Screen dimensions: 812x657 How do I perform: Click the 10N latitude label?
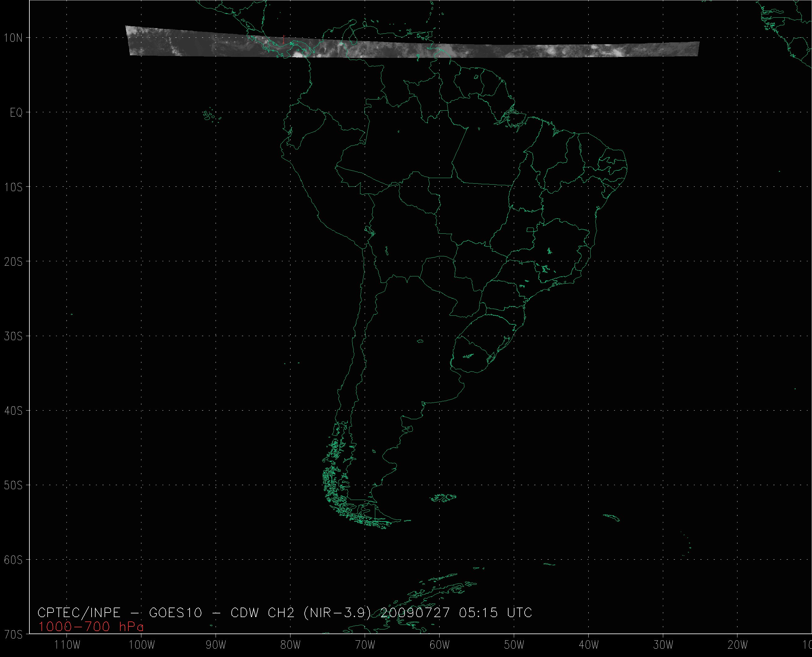[x=13, y=37]
